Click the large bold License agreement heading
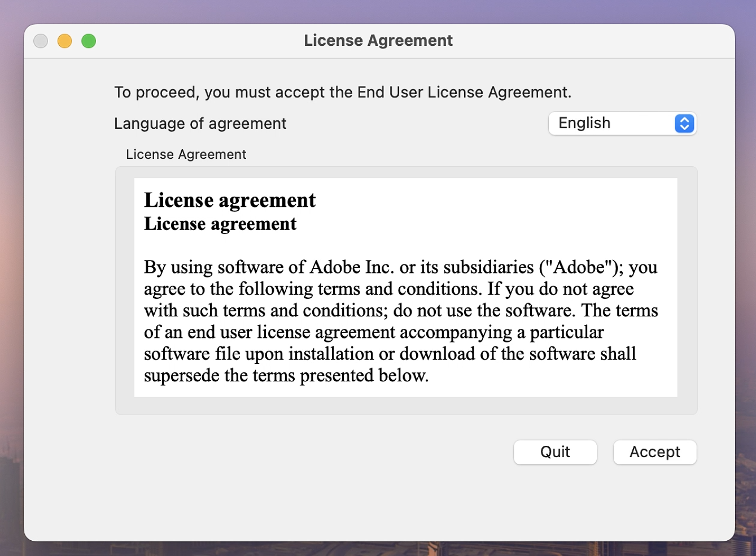This screenshot has height=556, width=756. pos(230,200)
